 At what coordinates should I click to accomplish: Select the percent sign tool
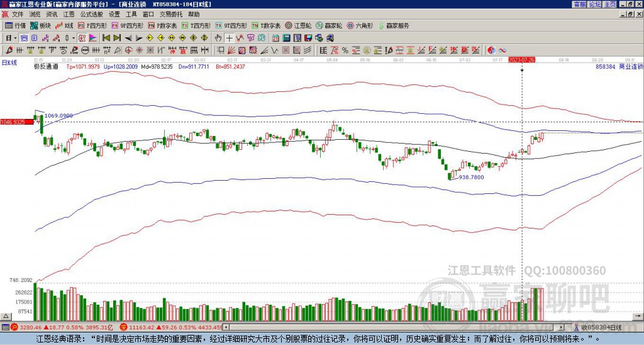pos(345,50)
